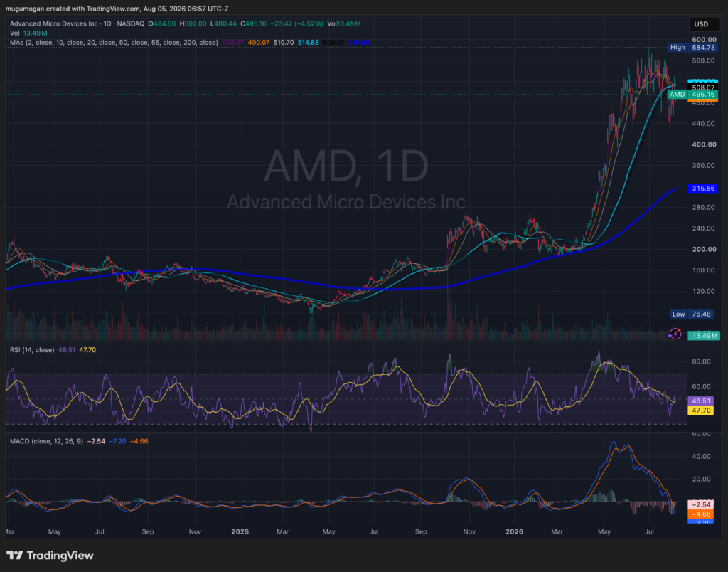Click the 'Vol 13.49M' legend on second row
Viewport: 728px width, 572px height.
pyautogui.click(x=28, y=33)
